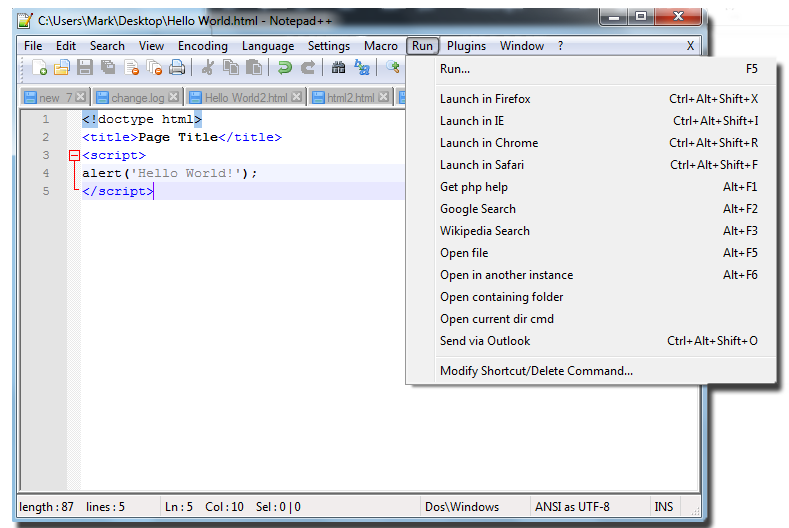Open the Search menu
The height and width of the screenshot is (528, 789).
point(107,46)
